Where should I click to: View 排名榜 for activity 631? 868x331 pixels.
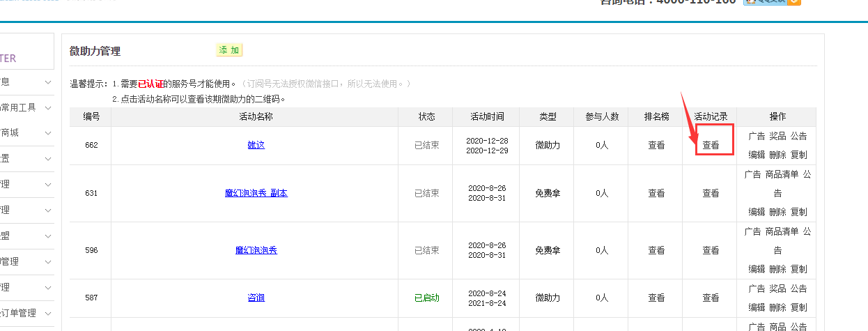pyautogui.click(x=656, y=193)
